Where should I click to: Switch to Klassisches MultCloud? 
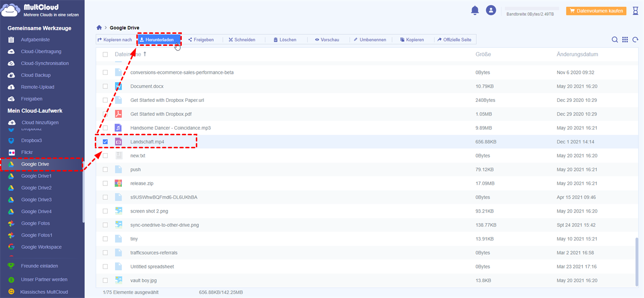click(x=44, y=292)
